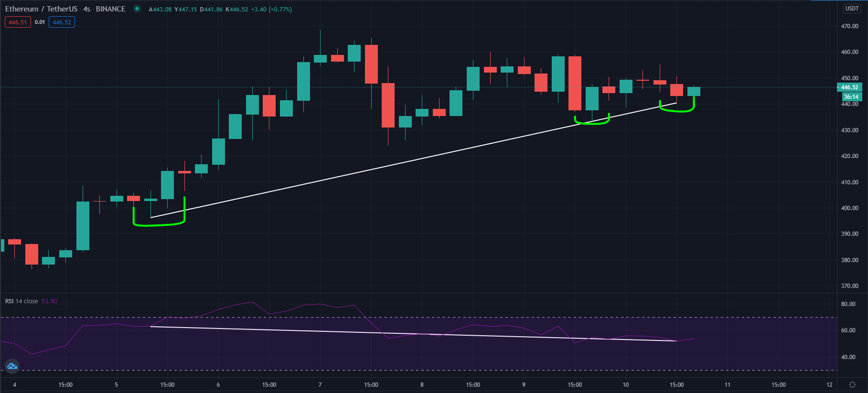Image resolution: width=868 pixels, height=393 pixels.
Task: Click the 420.00 price axis label
Action: [x=849, y=156]
